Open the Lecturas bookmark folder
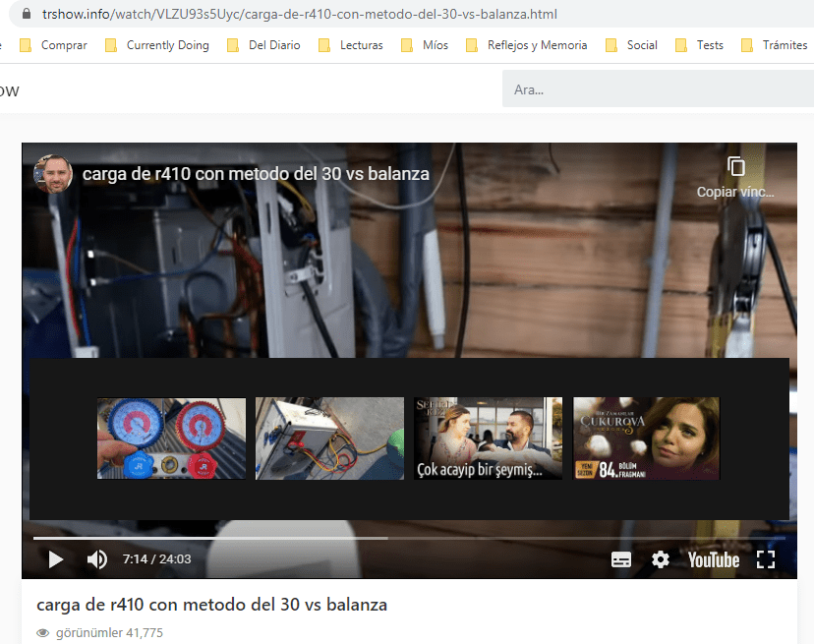 (351, 45)
